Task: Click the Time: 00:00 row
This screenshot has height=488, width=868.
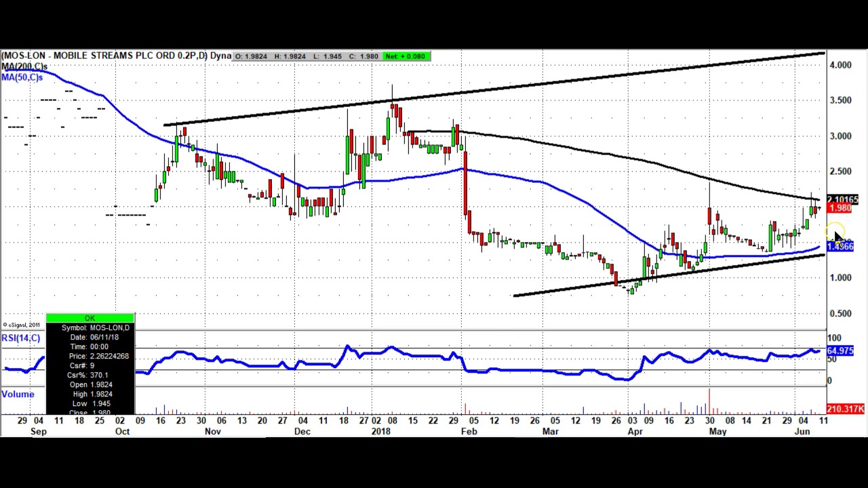Action: click(x=88, y=347)
